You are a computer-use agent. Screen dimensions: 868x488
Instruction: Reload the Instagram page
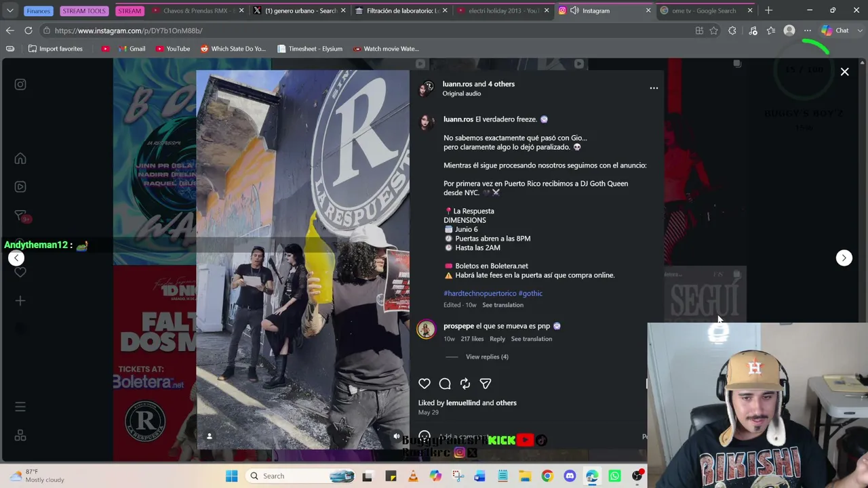[x=28, y=30]
